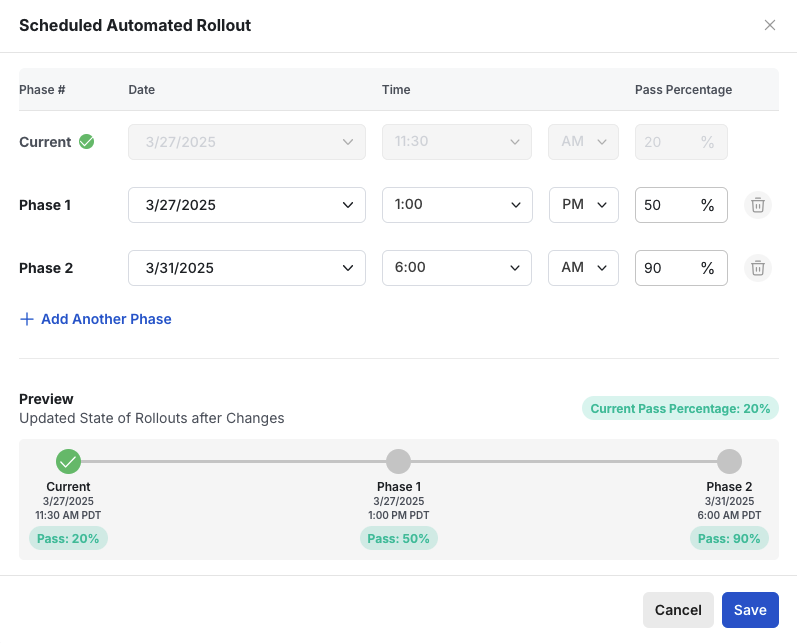
Task: Click the Date column header
Action: click(141, 89)
